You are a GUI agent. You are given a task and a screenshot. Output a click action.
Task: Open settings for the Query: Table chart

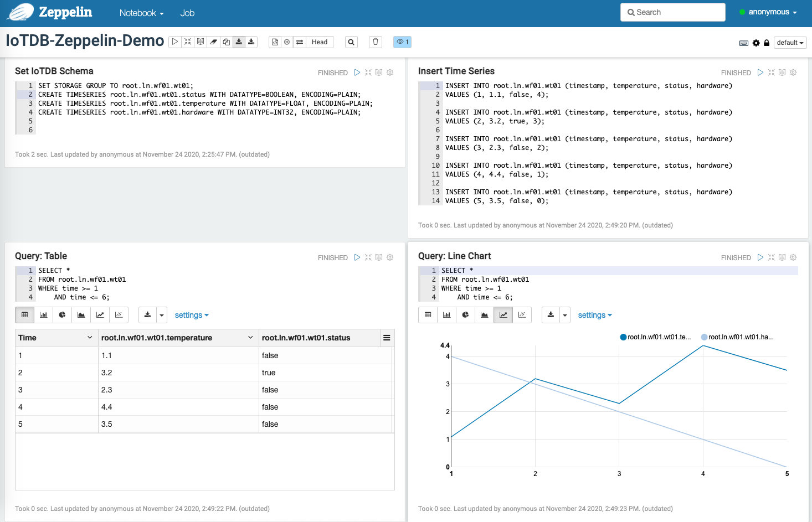click(x=192, y=314)
